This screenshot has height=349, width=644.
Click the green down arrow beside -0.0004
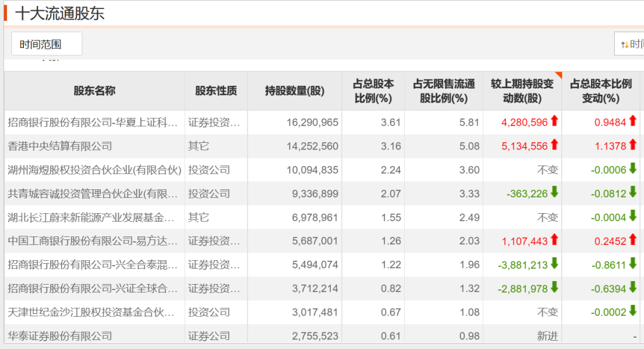point(633,216)
